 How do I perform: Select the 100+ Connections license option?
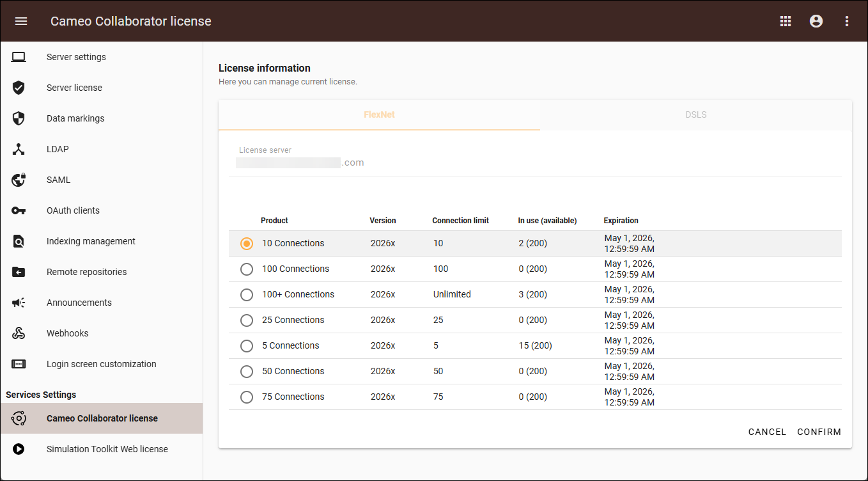tap(247, 295)
